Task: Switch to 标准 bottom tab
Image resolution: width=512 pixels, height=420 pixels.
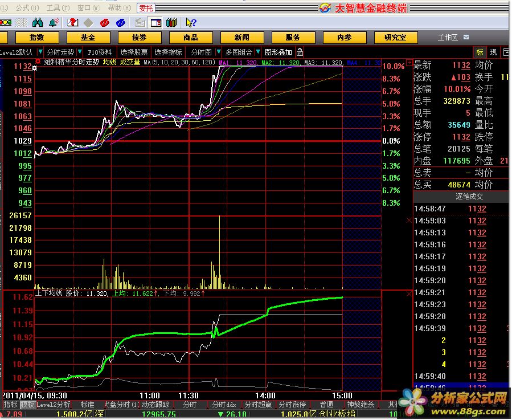Action: (x=87, y=405)
